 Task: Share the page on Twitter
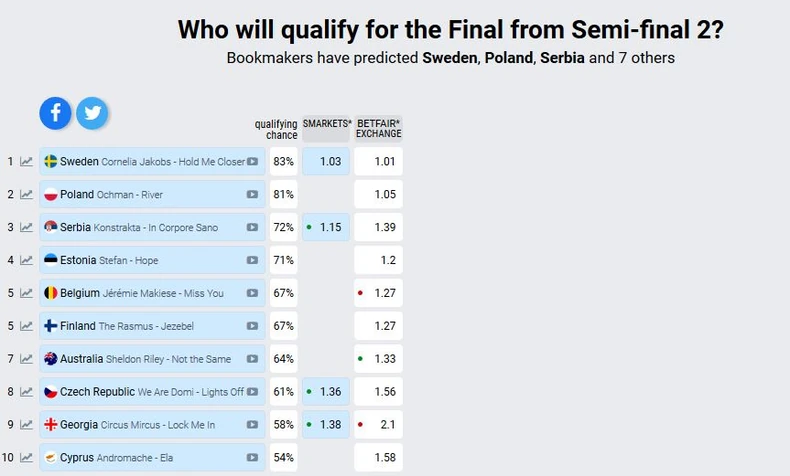pyautogui.click(x=92, y=113)
